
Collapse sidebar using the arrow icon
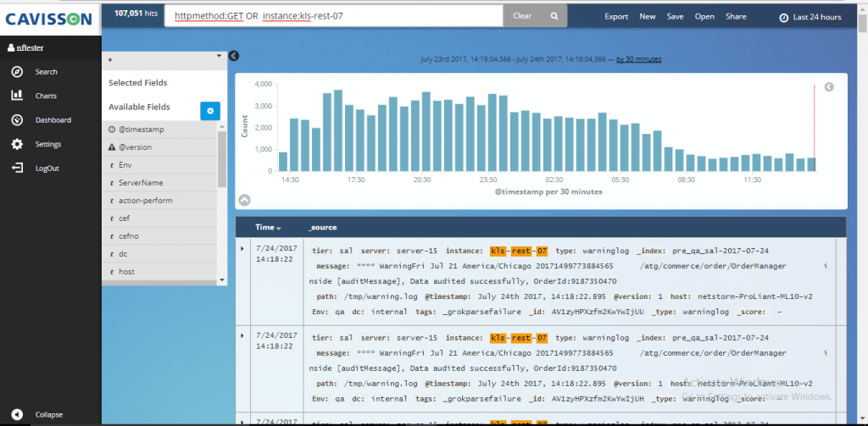pyautogui.click(x=17, y=414)
